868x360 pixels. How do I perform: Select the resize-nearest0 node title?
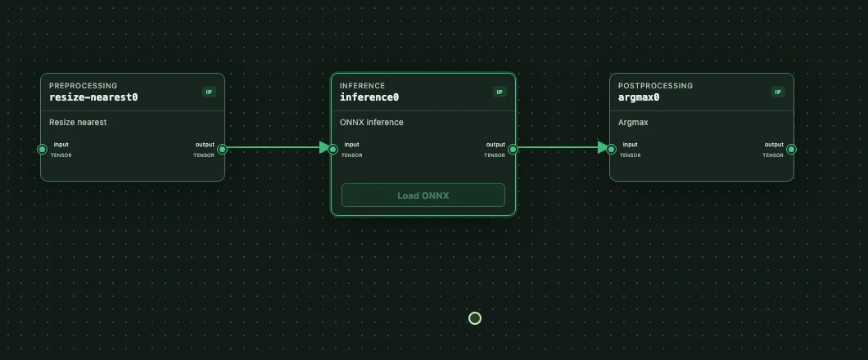pos(93,97)
